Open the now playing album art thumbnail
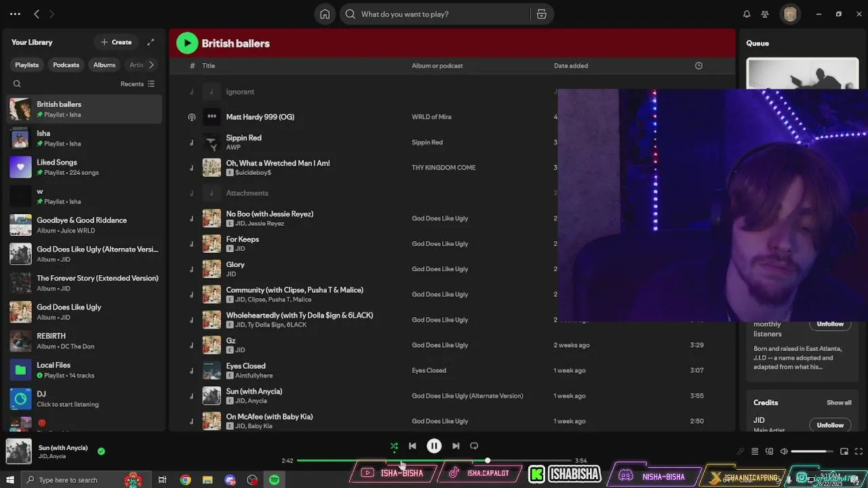 pos(19,451)
